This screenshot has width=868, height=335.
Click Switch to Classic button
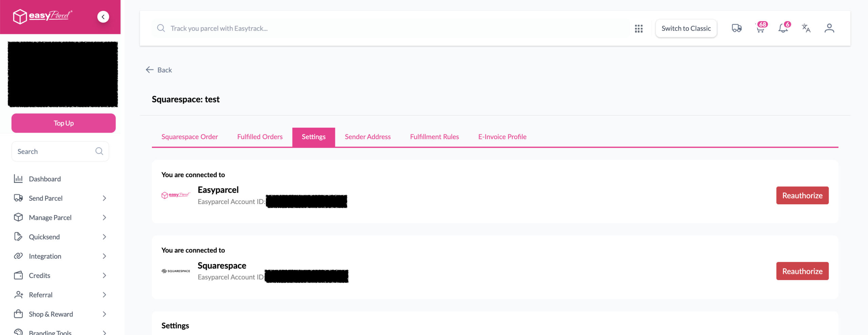[x=686, y=29]
